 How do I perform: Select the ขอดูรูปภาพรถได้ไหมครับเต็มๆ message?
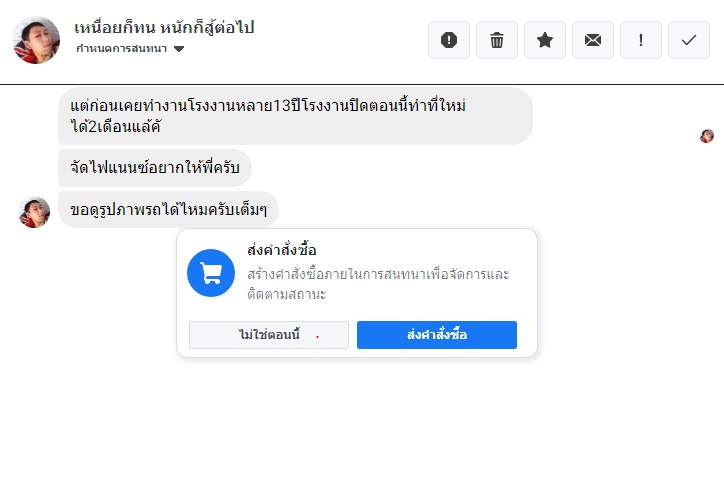(168, 210)
